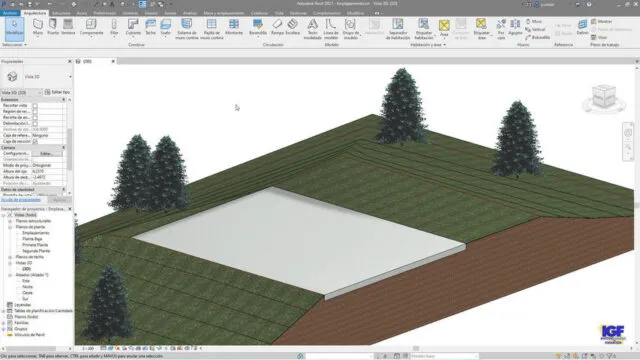The image size is (640, 360).
Task: Collapse the Cámara properties section
Action: (x=64, y=147)
